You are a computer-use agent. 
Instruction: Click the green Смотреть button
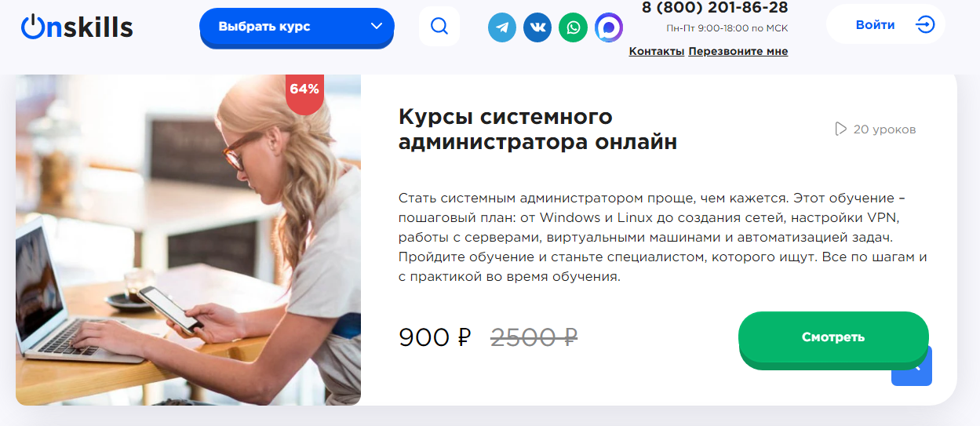coord(833,338)
